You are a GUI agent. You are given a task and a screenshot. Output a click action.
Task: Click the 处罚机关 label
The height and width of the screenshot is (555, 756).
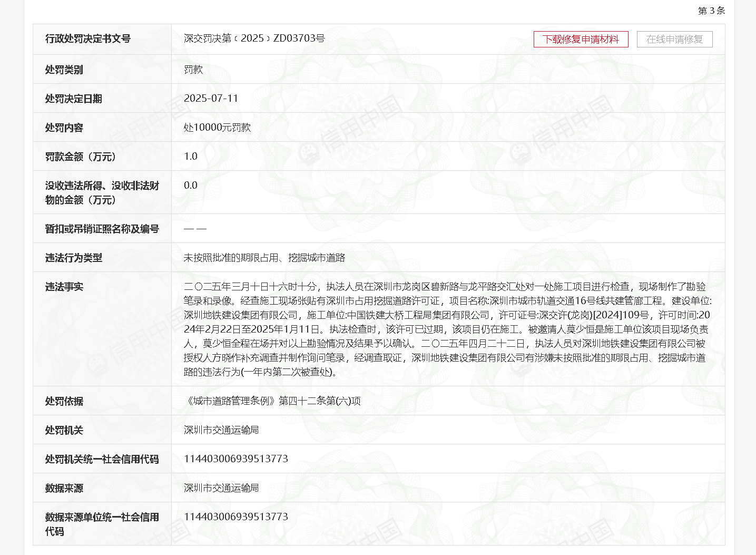pos(64,430)
